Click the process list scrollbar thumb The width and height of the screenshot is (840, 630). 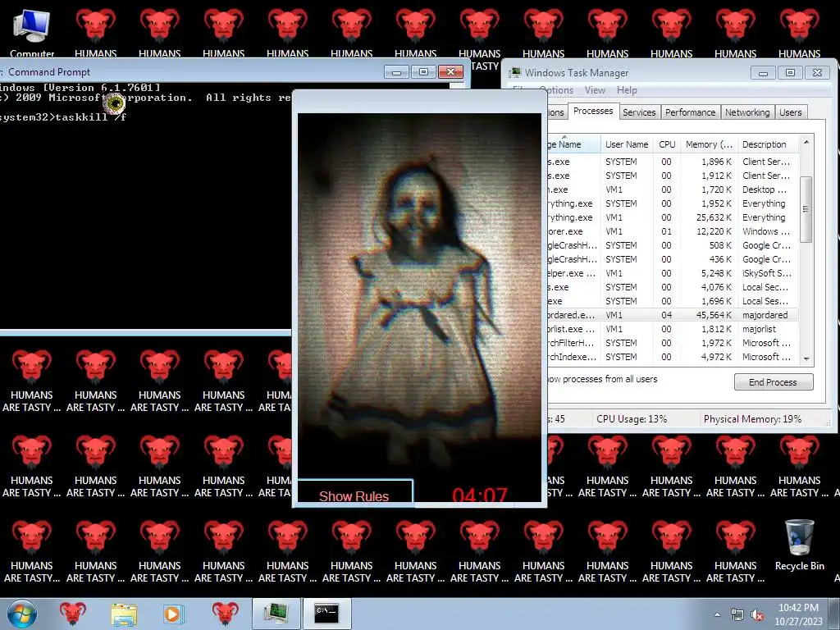click(806, 209)
